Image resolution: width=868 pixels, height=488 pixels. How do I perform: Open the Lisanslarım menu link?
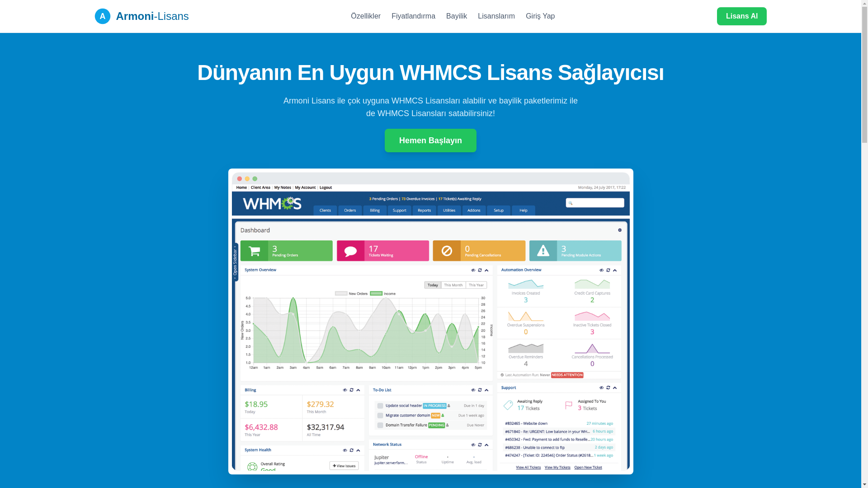(x=496, y=16)
